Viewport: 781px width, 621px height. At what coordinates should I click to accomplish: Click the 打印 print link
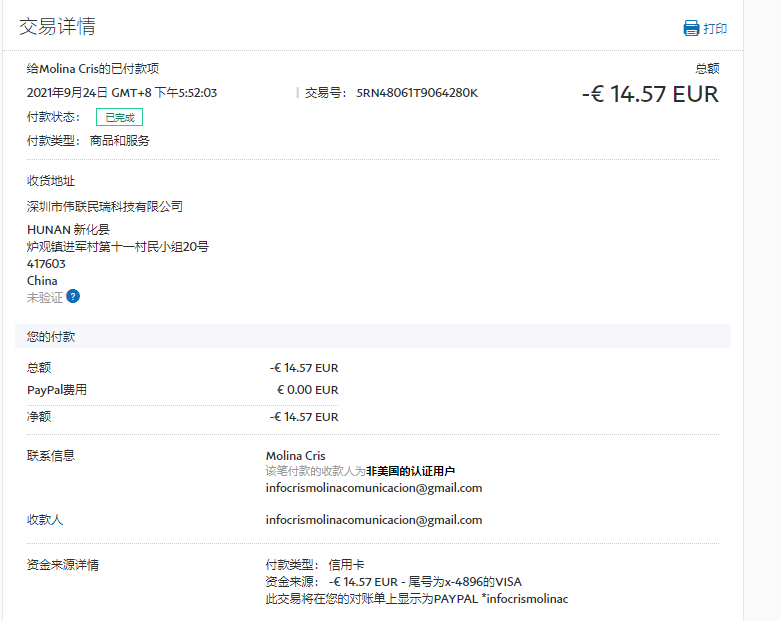click(715, 28)
